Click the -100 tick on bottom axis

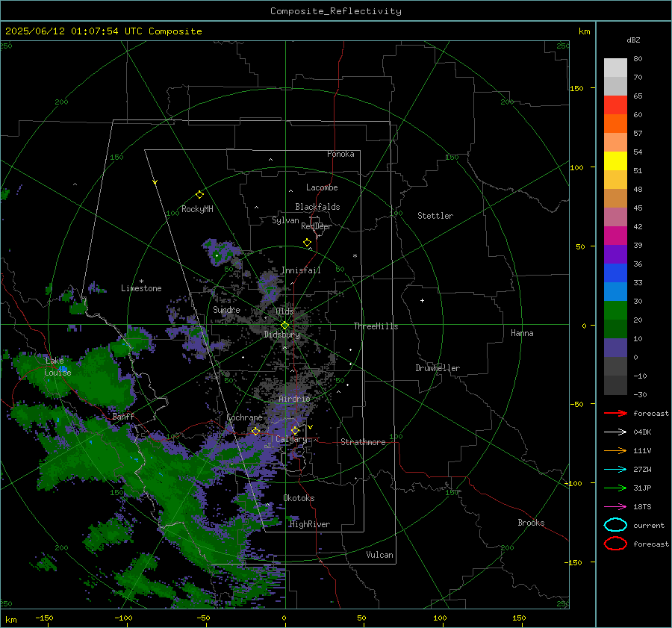[x=123, y=618]
